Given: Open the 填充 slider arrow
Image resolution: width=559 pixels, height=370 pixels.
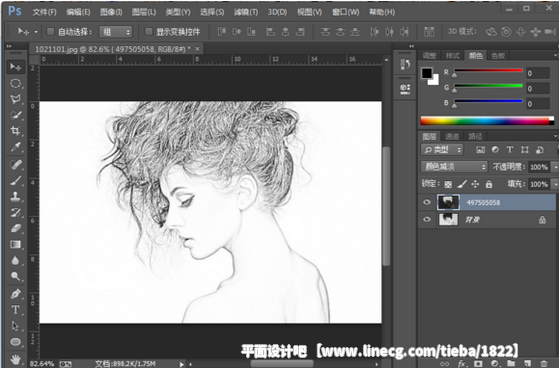Looking at the screenshot, I should point(555,184).
